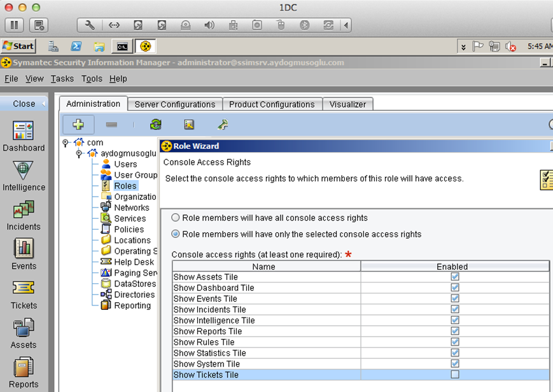Open the PowerShell taskbar icon

pos(76,46)
